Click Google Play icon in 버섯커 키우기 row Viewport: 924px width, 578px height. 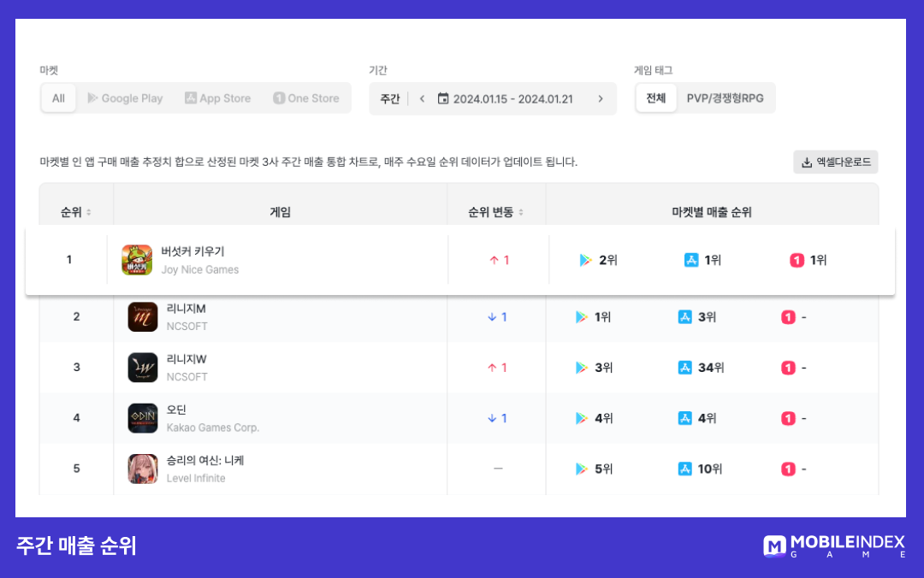585,260
